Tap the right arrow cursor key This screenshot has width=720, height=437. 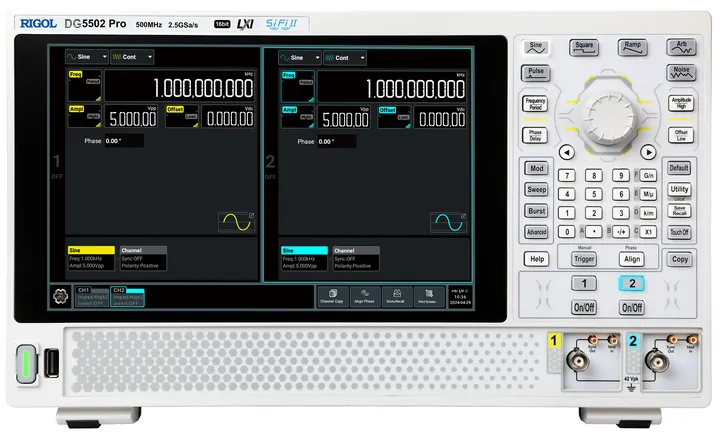pyautogui.click(x=648, y=152)
